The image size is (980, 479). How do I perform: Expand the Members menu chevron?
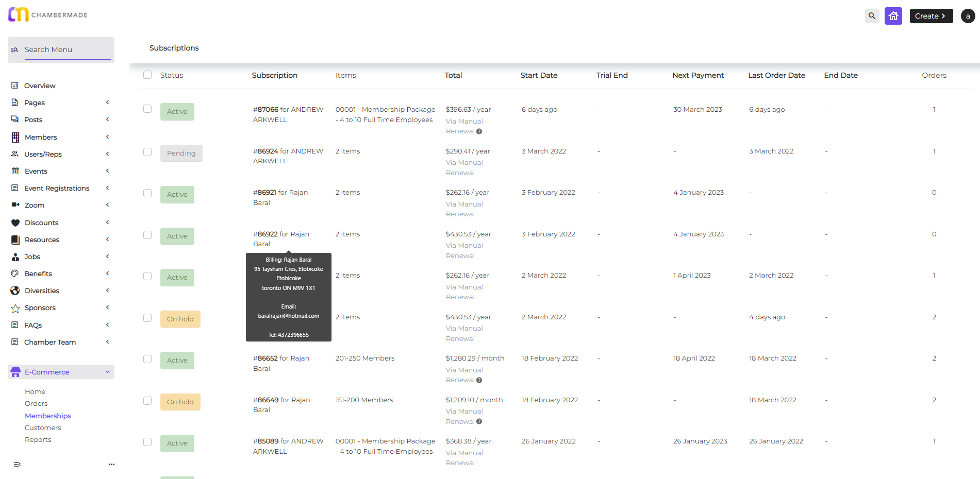point(107,137)
